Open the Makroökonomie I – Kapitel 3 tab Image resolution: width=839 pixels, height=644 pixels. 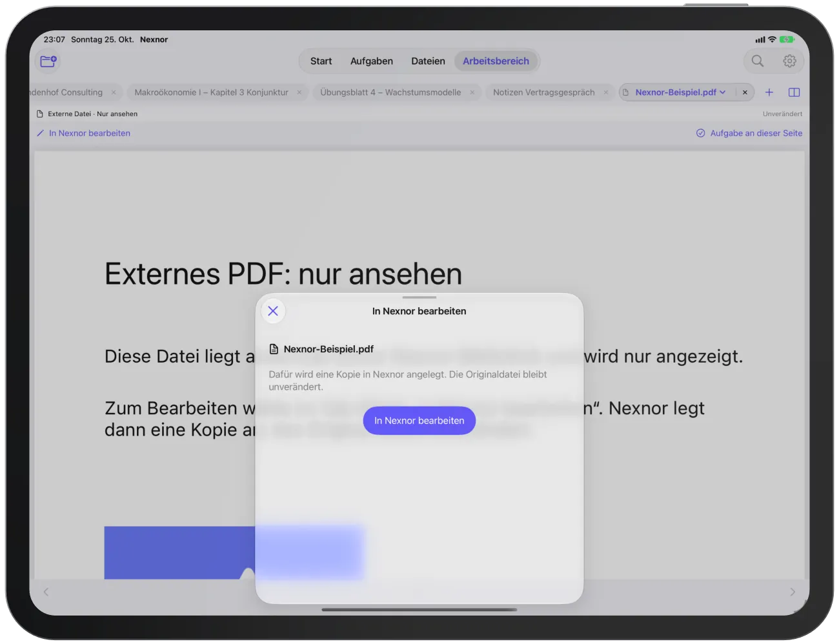coord(211,92)
